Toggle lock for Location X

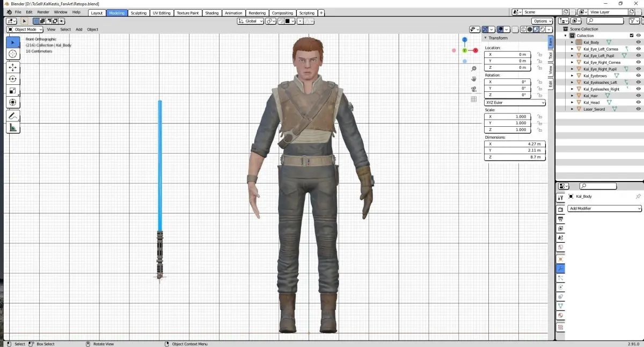tap(539, 54)
